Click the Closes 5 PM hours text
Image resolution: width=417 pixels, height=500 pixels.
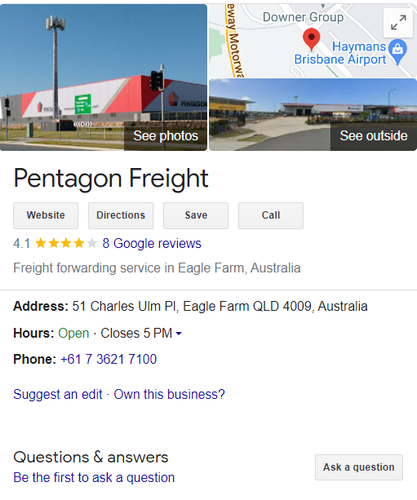[136, 333]
